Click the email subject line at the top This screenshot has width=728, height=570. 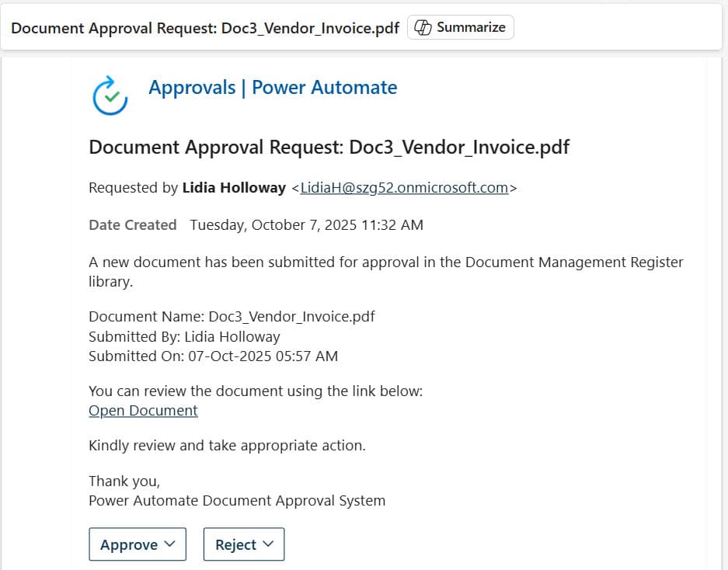click(x=205, y=28)
